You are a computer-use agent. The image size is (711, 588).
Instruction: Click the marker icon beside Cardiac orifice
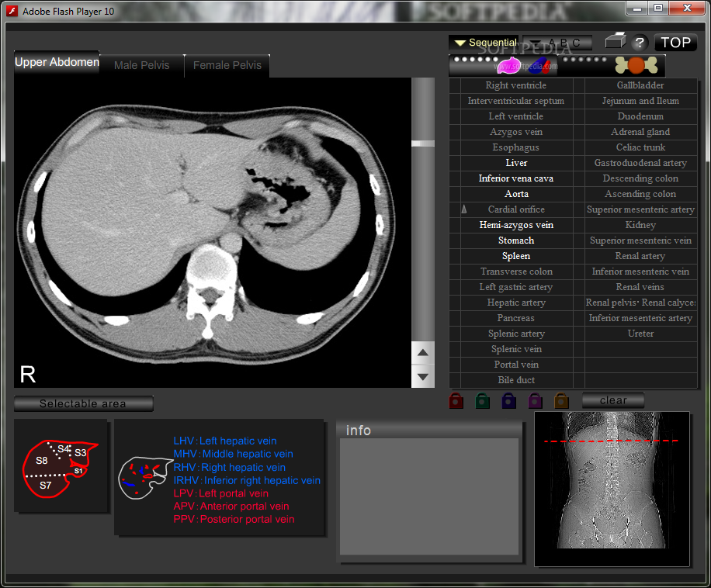point(464,209)
